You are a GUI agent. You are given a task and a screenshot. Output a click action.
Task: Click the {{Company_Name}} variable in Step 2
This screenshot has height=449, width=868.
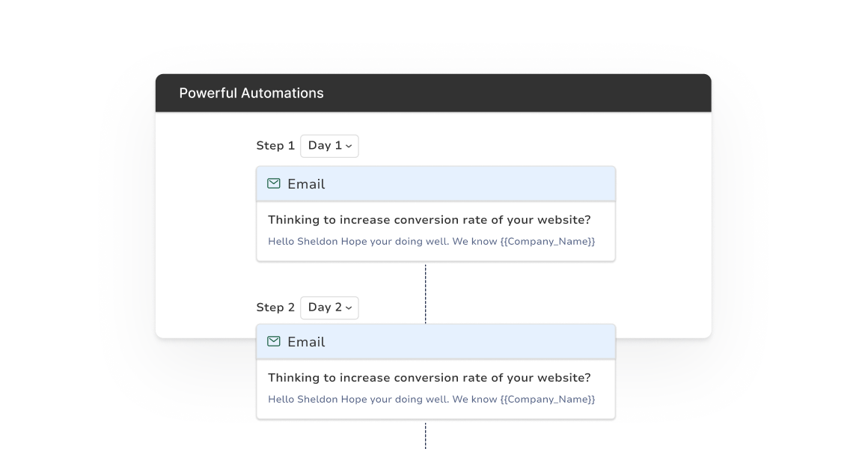click(548, 399)
